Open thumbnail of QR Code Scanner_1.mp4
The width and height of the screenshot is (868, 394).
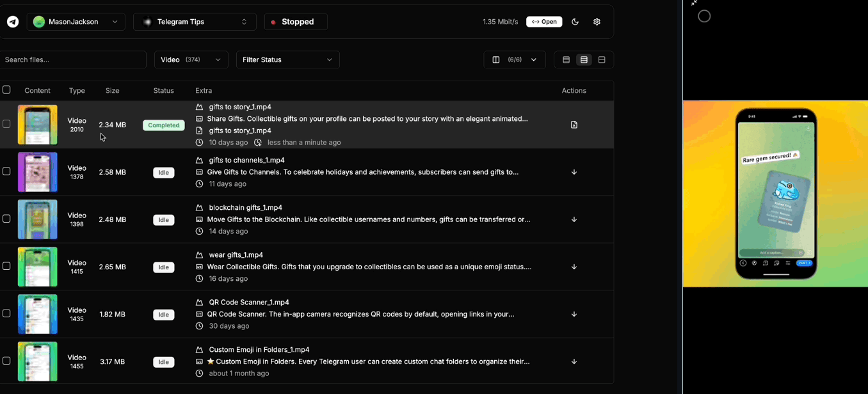(x=37, y=314)
